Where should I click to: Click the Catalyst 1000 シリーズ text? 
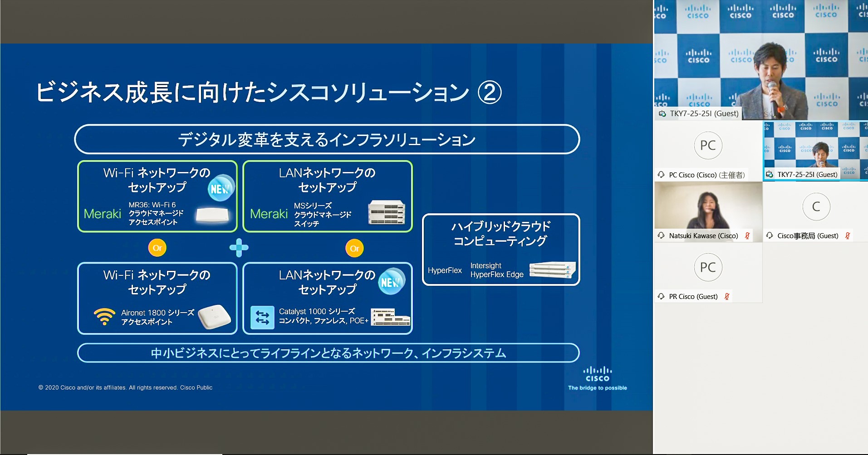point(317,311)
